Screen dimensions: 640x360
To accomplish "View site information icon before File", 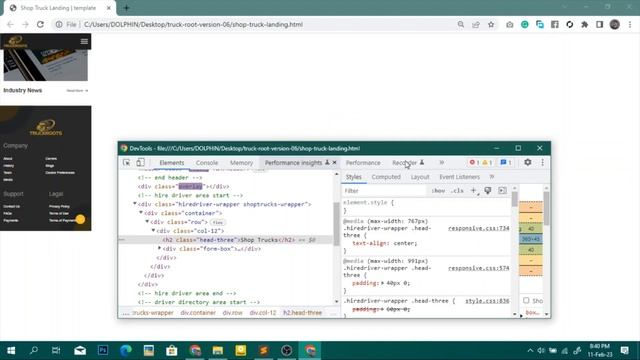I will 59,24.
